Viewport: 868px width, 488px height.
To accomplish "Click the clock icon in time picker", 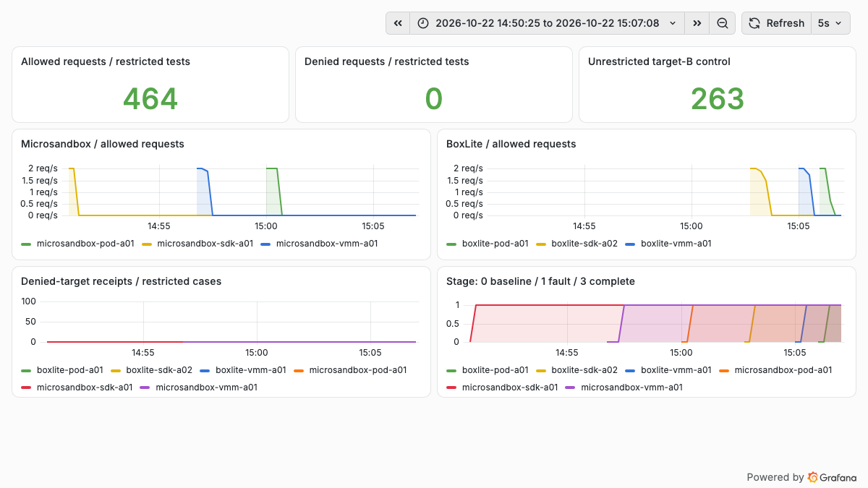I will 423,23.
